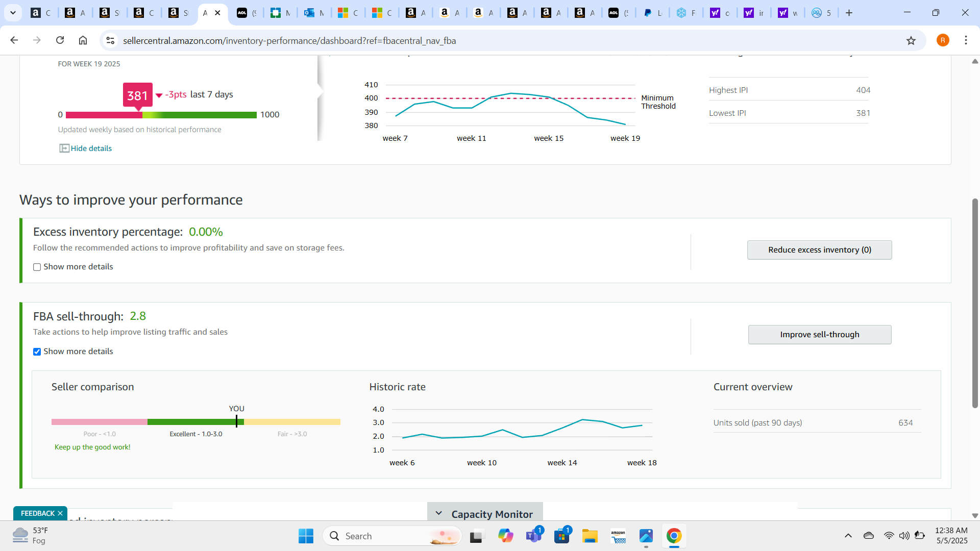The image size is (980, 551).
Task: Click the Improve sell-through button
Action: (820, 335)
